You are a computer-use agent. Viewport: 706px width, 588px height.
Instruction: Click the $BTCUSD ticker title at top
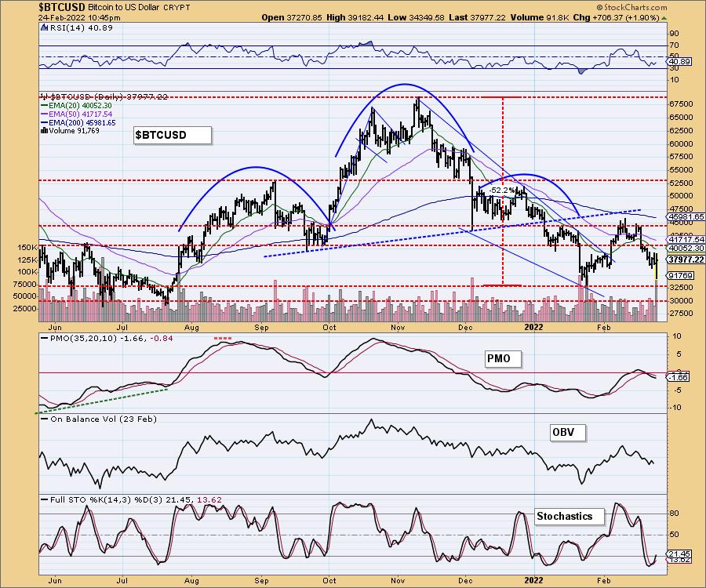[62, 7]
